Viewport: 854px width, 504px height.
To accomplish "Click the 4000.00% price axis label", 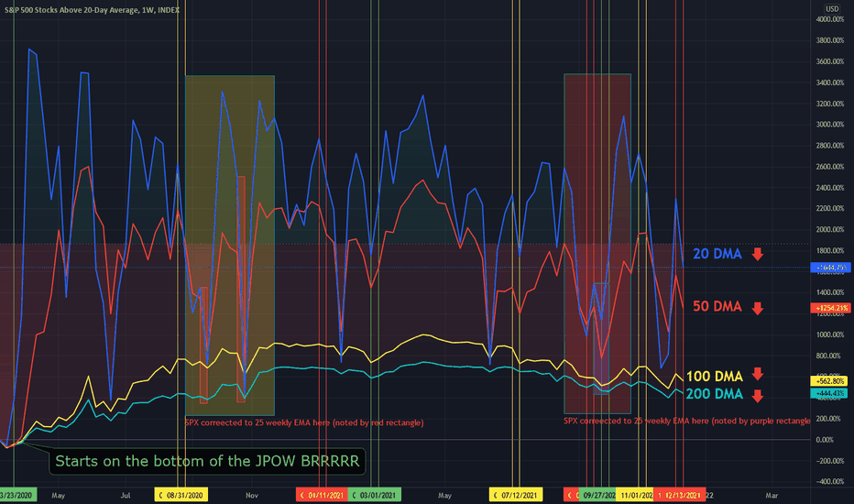I will tap(830, 19).
